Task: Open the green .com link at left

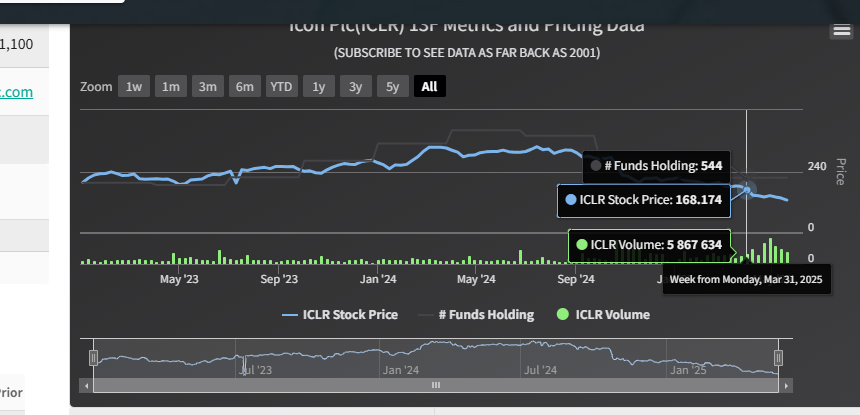Action: tap(16, 92)
